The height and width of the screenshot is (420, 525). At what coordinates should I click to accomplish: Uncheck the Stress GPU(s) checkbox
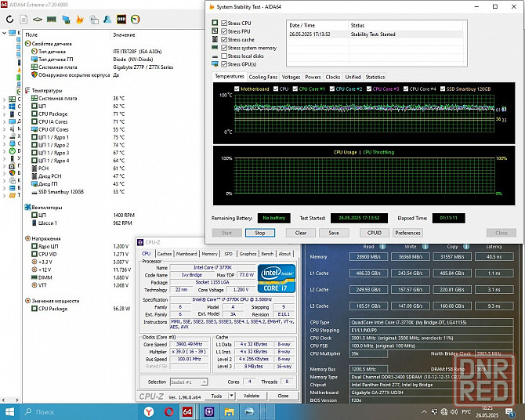tap(224, 64)
